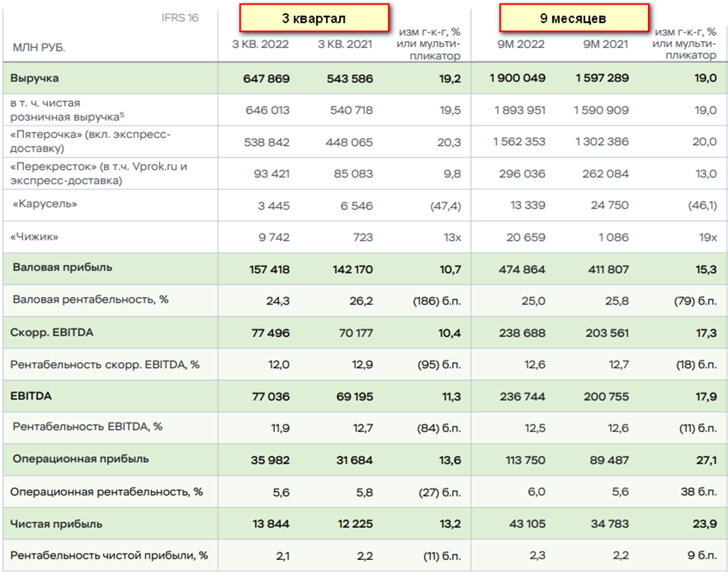Click Chizhik multiplier 13x
Image resolution: width=728 pixels, height=578 pixels.
452,238
